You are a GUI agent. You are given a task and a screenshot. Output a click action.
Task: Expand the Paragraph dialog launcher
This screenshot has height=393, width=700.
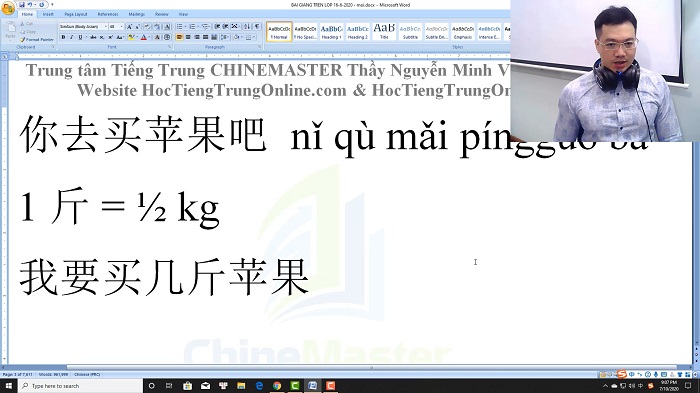(260, 46)
